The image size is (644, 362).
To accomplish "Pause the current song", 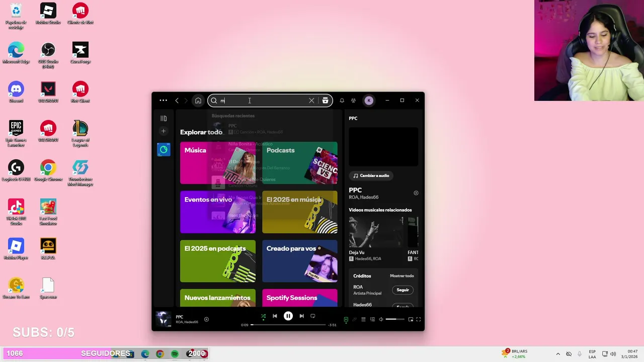I will coord(288,316).
